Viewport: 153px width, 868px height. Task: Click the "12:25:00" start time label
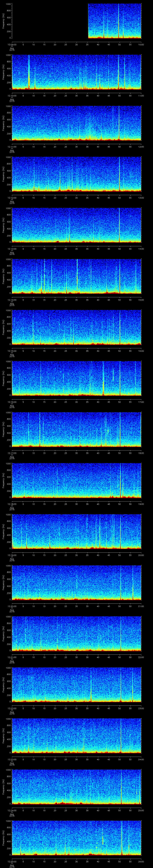(12, 861)
